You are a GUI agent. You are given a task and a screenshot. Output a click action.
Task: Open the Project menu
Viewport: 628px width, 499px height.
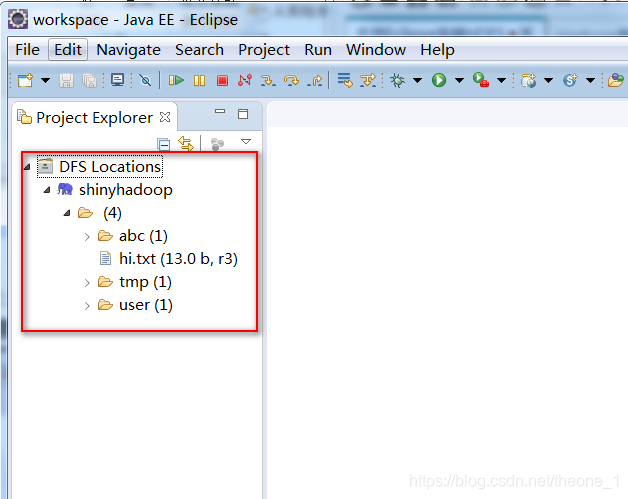tap(264, 50)
